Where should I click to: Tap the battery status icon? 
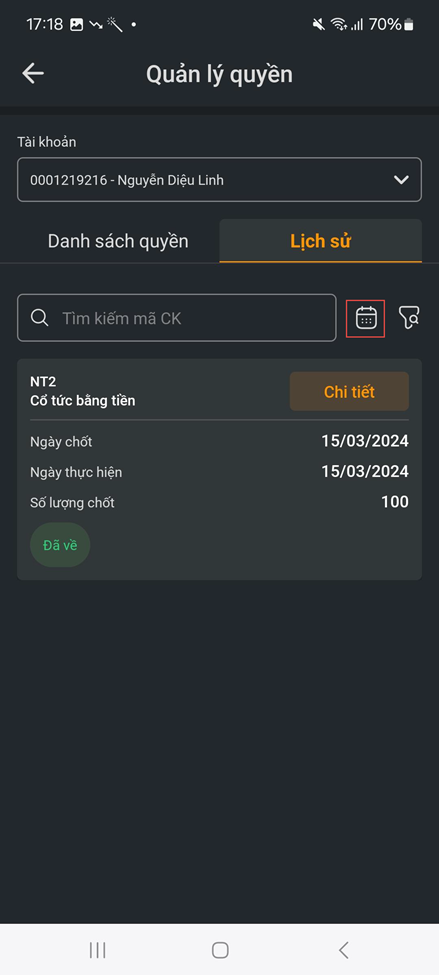tap(409, 25)
